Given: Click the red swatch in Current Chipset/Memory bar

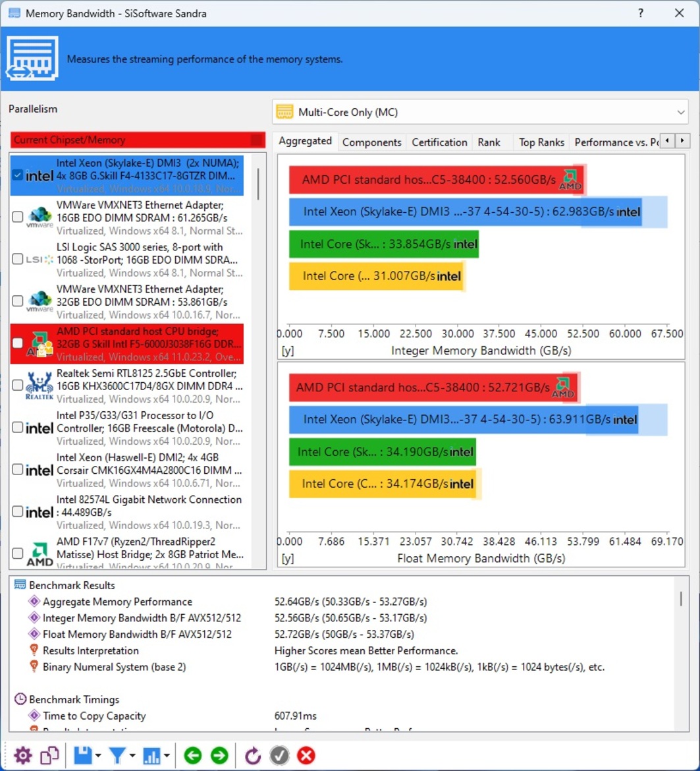Looking at the screenshot, I should coord(257,140).
